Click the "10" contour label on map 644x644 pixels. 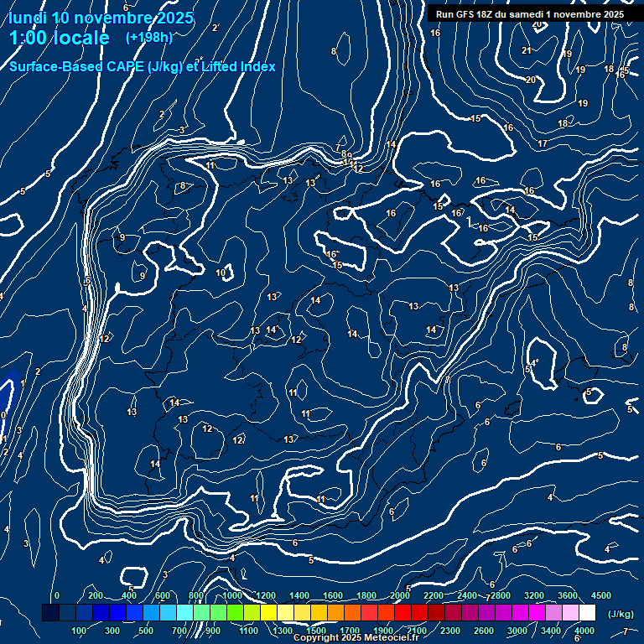tap(221, 273)
